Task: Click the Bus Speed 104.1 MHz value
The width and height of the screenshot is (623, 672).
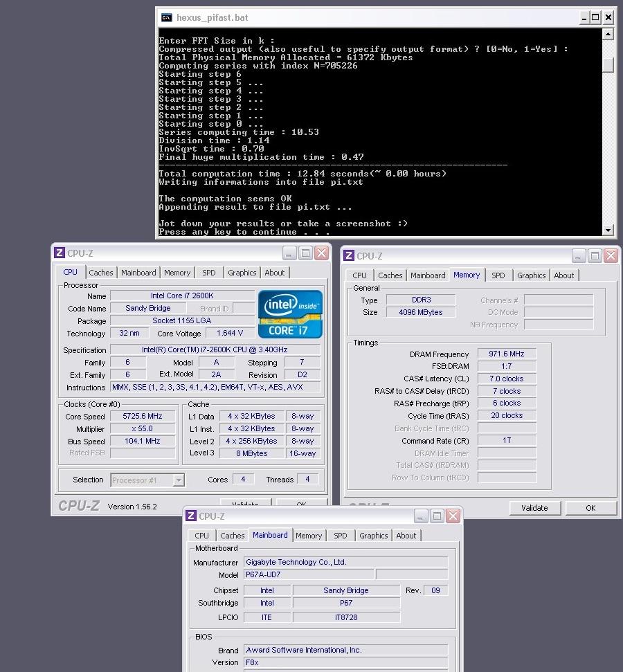Action: [x=143, y=441]
